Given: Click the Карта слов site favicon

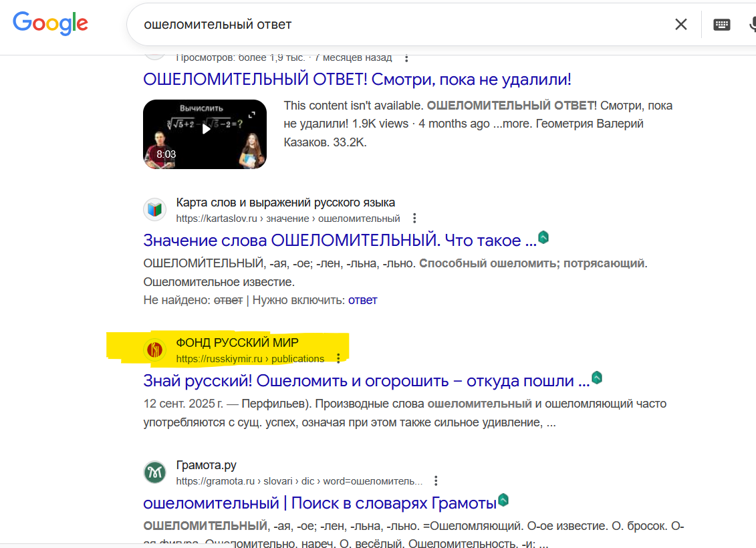Looking at the screenshot, I should pyautogui.click(x=155, y=210).
